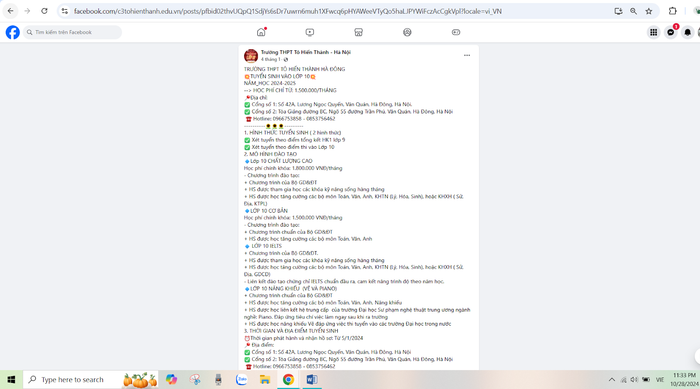Open Copilot from the taskbar

(x=171, y=380)
